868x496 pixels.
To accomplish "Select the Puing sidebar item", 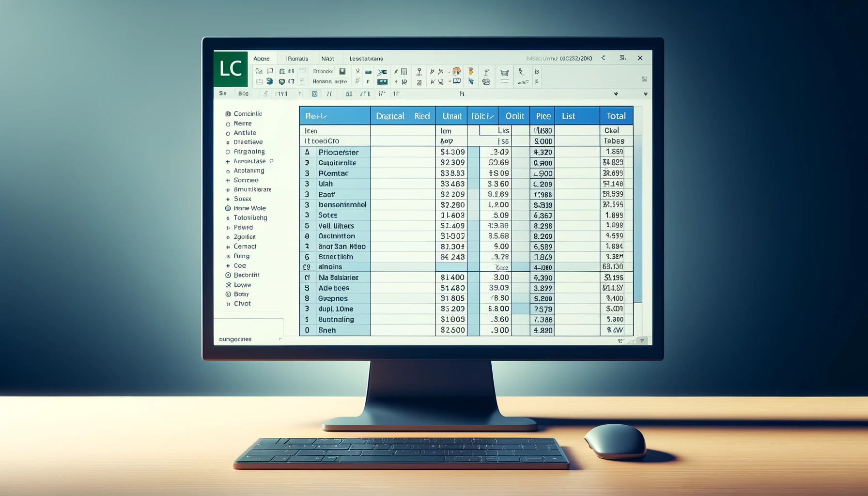I will pos(242,256).
